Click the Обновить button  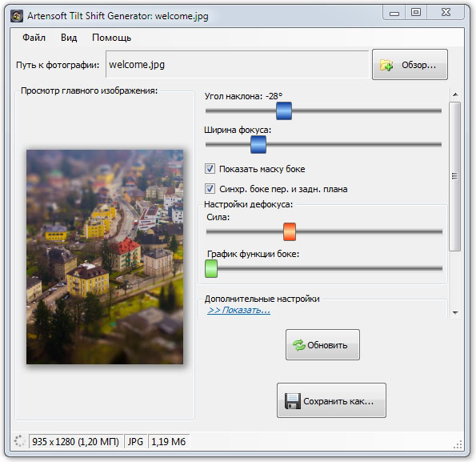coord(322,345)
